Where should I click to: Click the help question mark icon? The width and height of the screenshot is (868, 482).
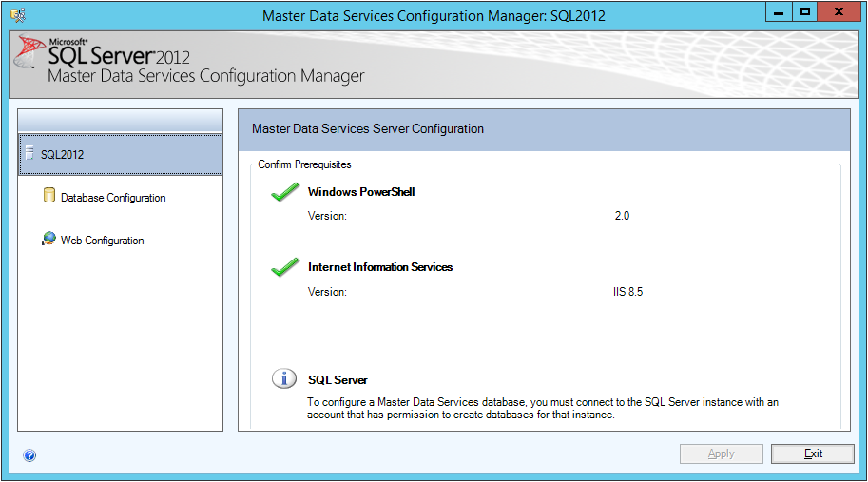(x=29, y=455)
